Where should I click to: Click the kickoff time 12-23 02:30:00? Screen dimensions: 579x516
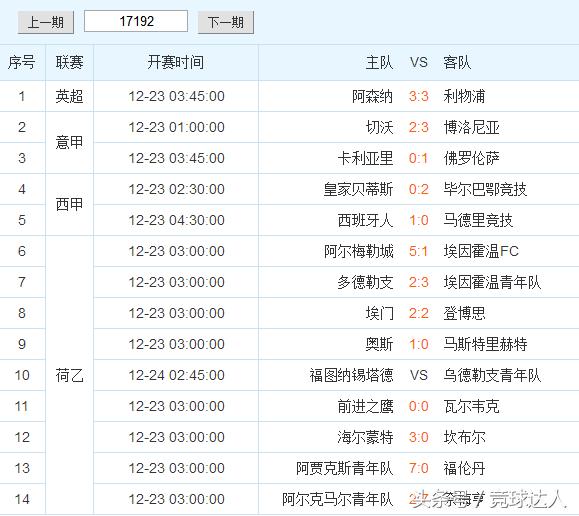click(177, 189)
